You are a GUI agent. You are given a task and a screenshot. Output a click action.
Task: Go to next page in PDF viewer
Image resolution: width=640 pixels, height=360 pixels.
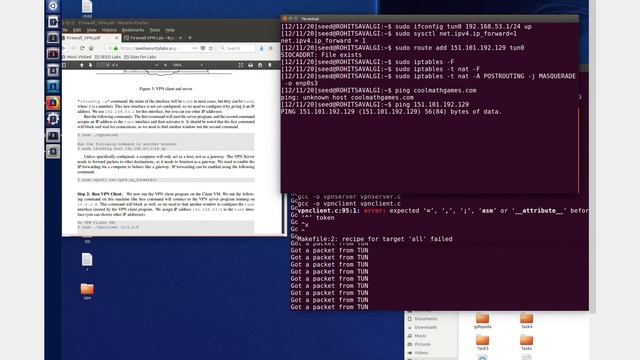pyautogui.click(x=90, y=65)
